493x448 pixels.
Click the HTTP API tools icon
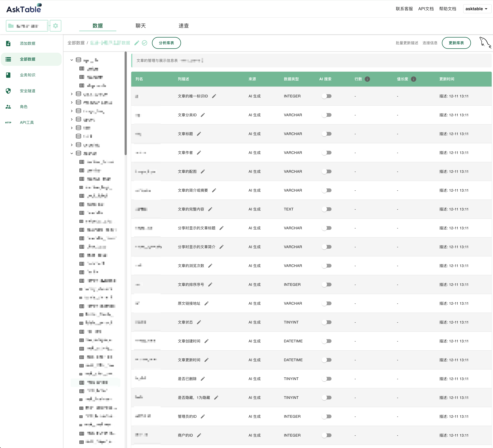click(8, 122)
